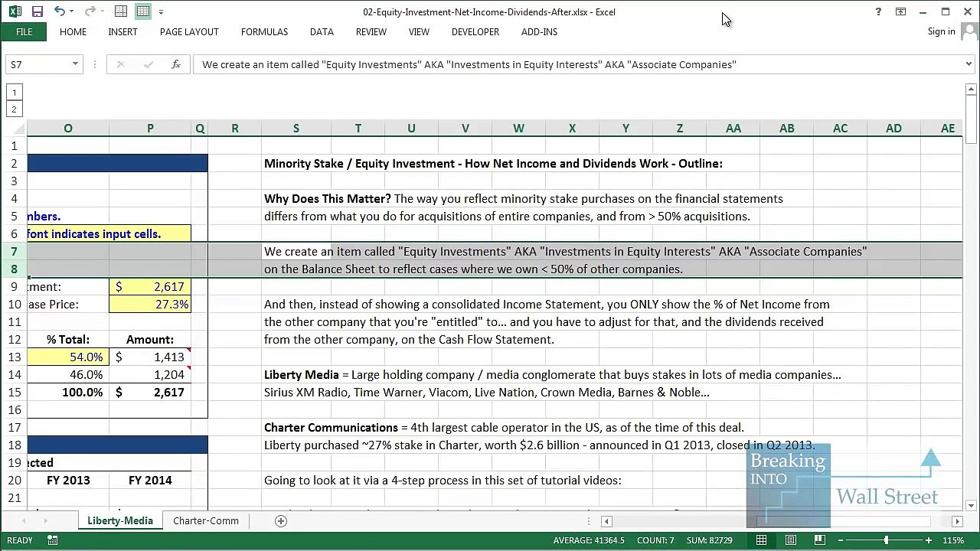Viewport: 980px width, 551px height.
Task: Switch to Page Break Preview in status bar
Action: pyautogui.click(x=819, y=540)
